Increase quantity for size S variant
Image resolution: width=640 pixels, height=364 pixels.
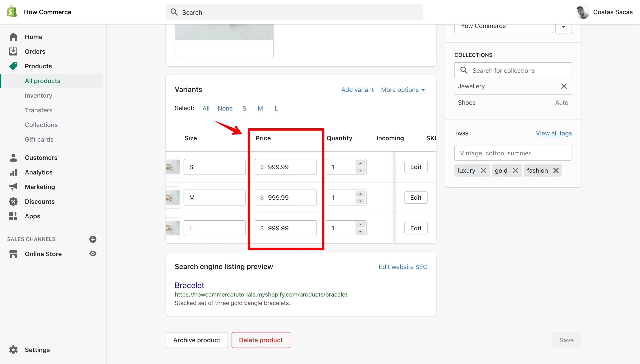[360, 163]
